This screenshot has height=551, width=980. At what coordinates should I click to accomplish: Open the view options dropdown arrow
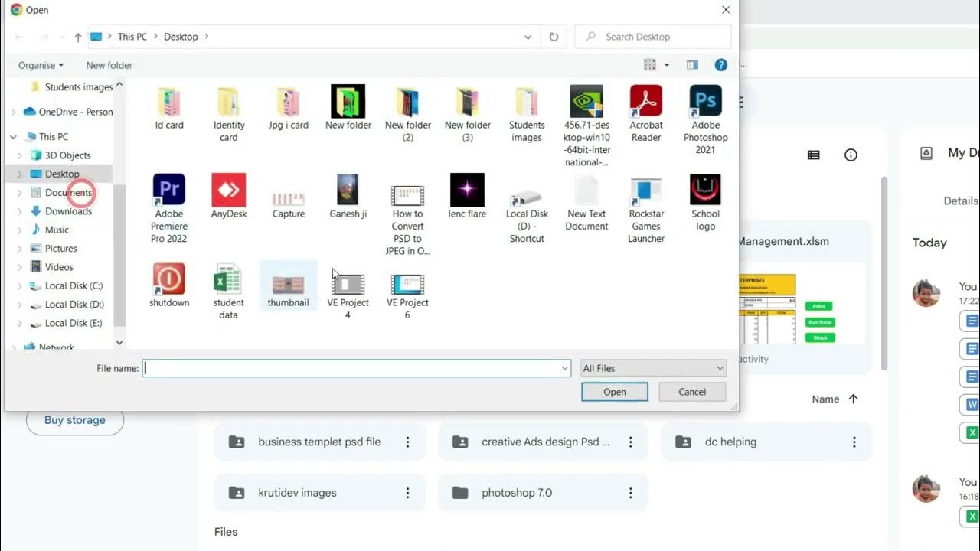(x=667, y=65)
